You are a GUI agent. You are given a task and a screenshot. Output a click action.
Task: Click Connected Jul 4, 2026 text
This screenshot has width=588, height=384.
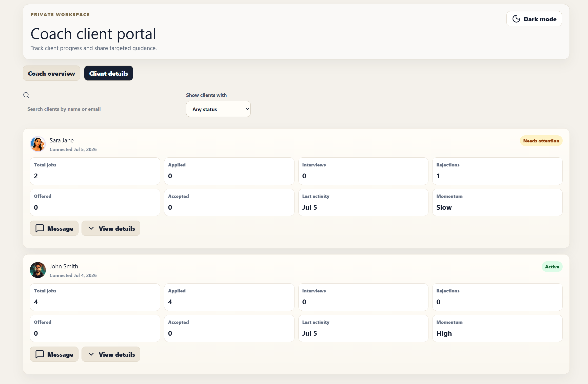[x=73, y=275]
